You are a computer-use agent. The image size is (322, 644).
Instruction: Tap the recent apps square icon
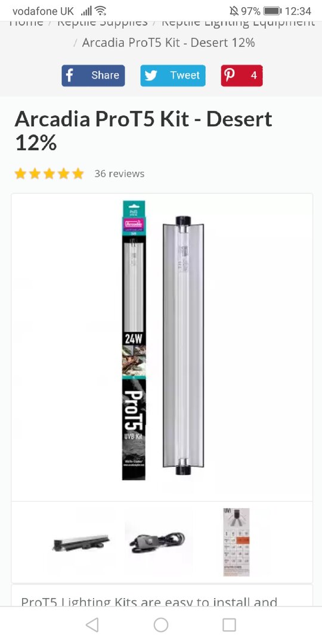[229, 625]
